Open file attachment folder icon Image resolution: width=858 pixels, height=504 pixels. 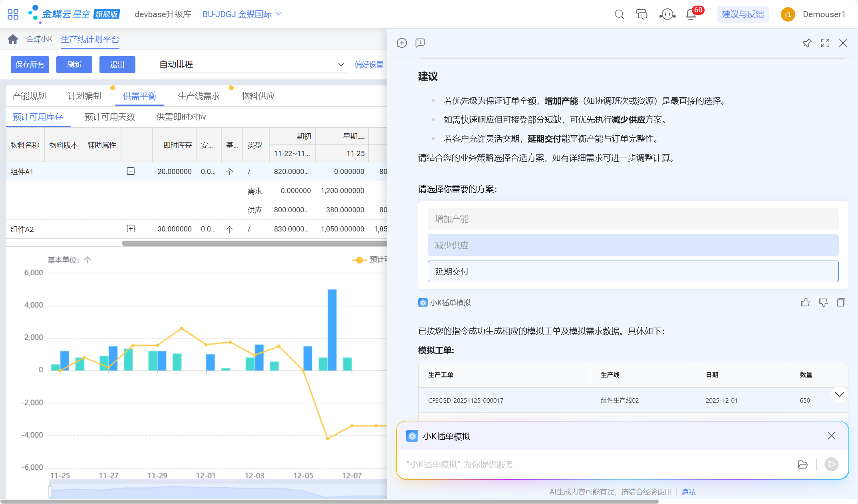click(802, 464)
